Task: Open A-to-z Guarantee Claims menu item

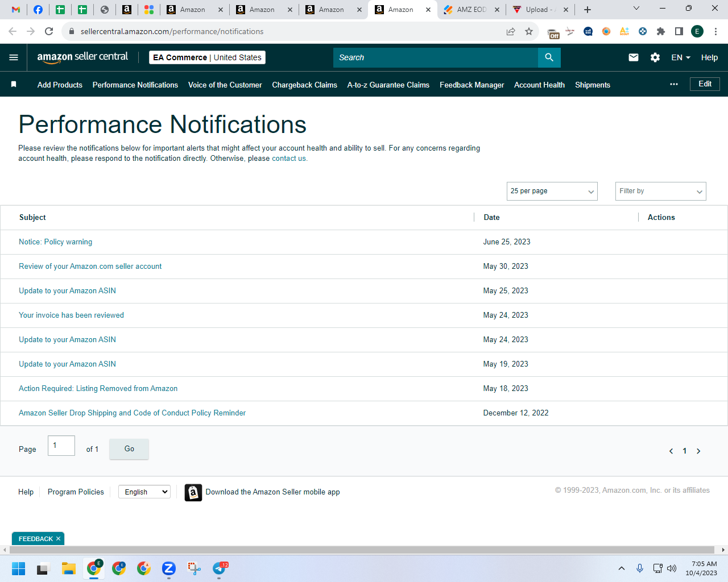Action: tap(388, 85)
